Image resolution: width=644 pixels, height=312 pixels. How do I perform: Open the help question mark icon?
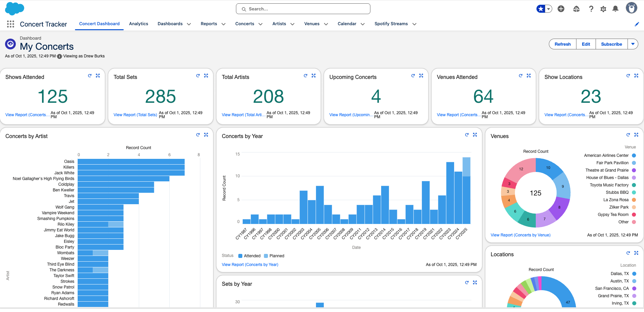(x=591, y=9)
